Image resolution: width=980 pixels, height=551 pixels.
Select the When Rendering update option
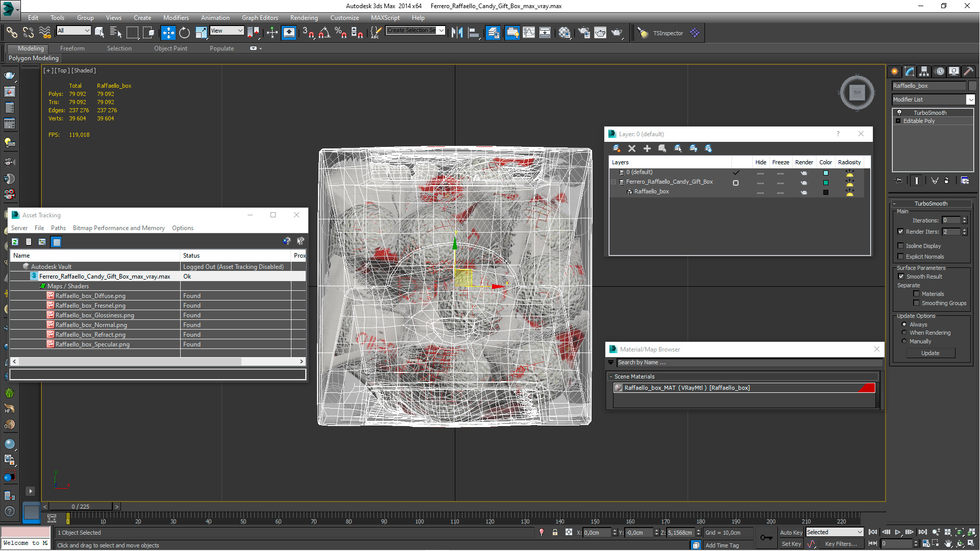pos(904,333)
